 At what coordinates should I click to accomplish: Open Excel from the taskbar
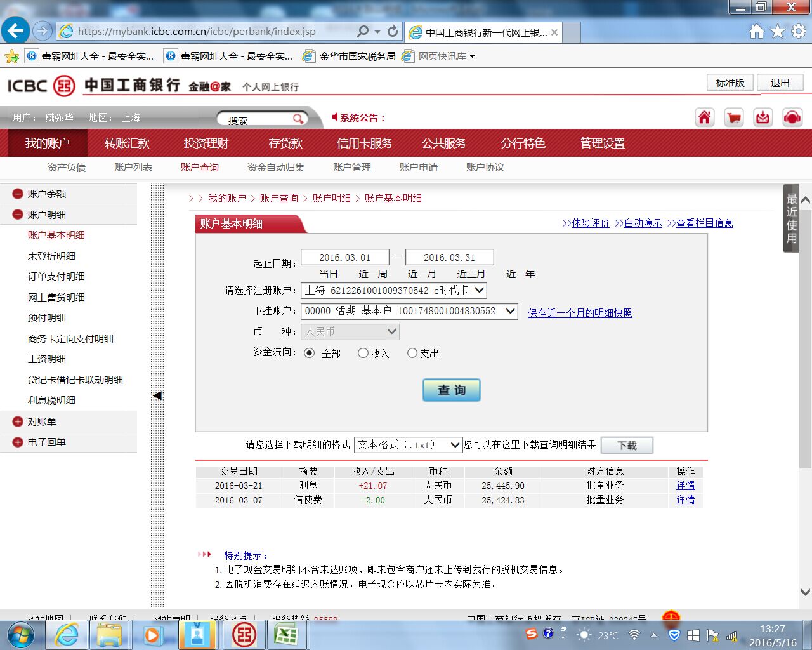tap(286, 635)
